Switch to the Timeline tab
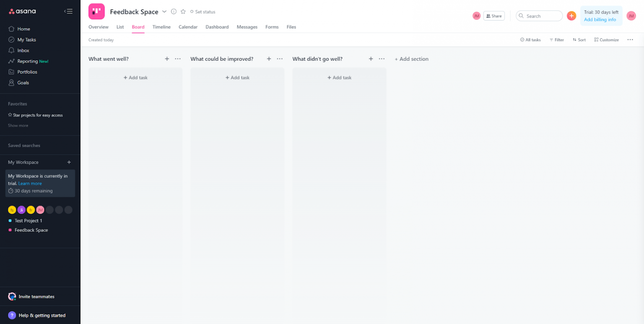 coord(161,27)
